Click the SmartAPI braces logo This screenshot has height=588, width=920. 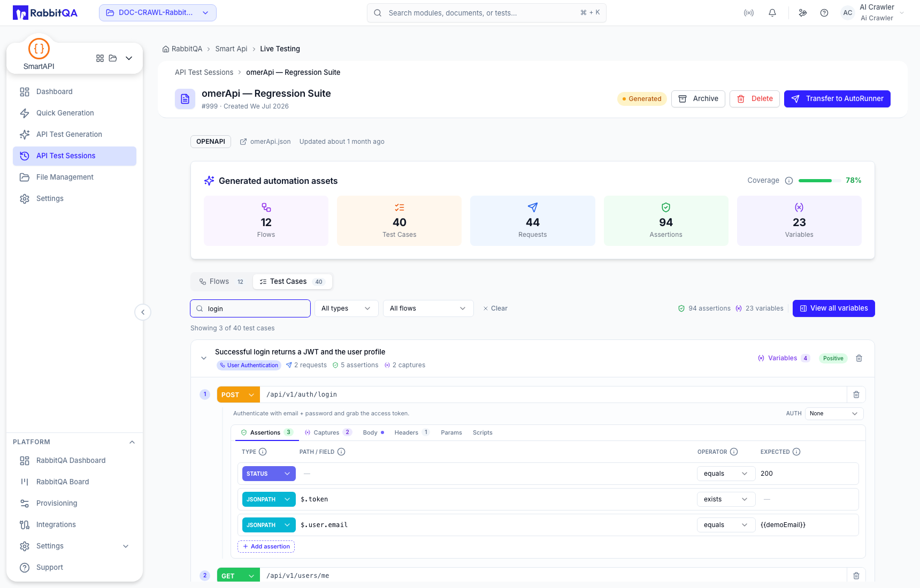coord(39,49)
